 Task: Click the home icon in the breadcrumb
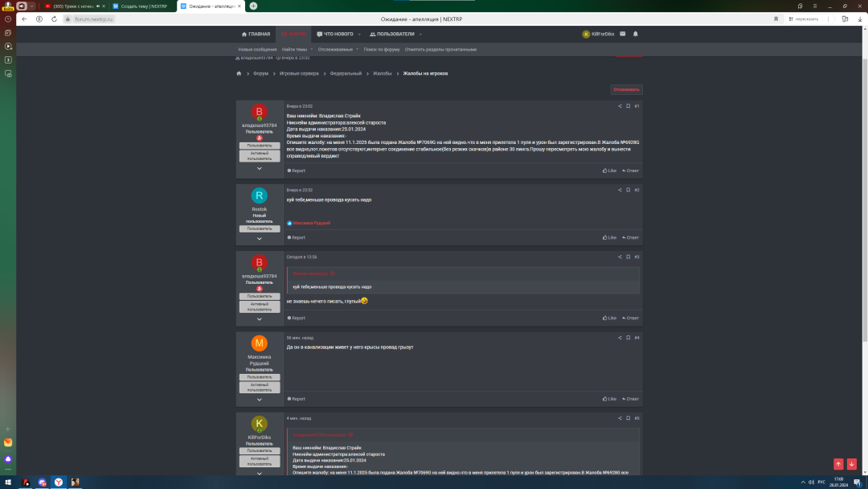point(239,73)
